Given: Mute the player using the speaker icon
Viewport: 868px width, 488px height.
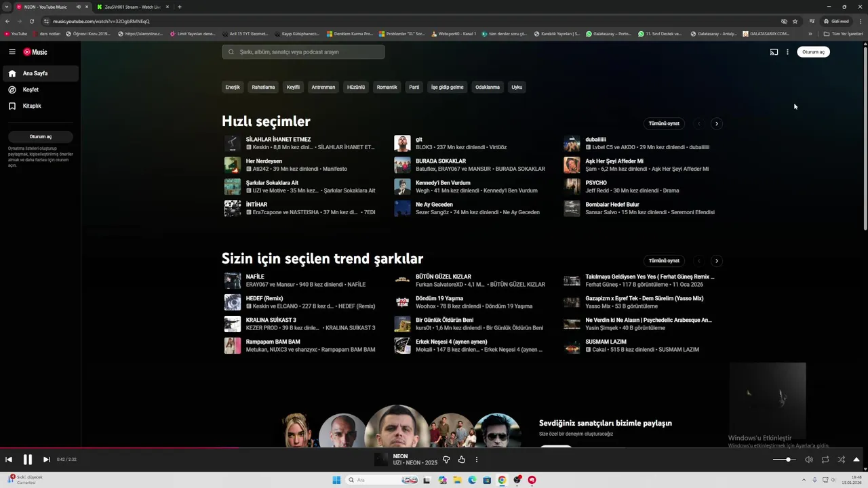Looking at the screenshot, I should (808, 460).
